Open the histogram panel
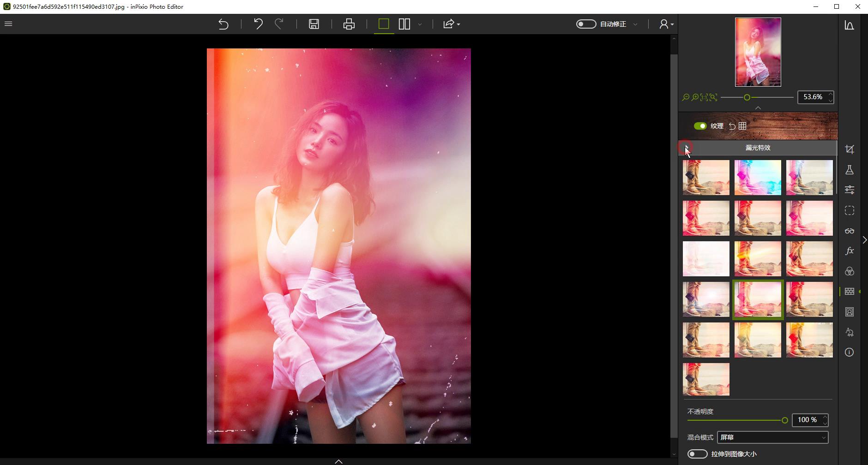Viewport: 868px width, 465px height. (850, 25)
